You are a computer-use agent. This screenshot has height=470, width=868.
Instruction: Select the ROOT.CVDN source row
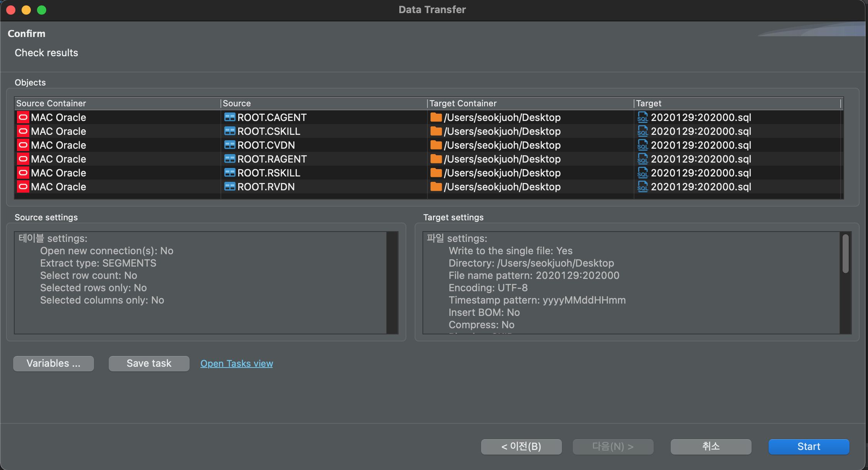click(266, 145)
